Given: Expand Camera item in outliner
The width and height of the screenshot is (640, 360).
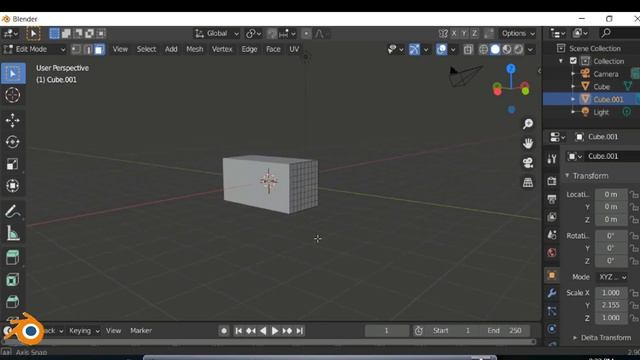Looking at the screenshot, I should (573, 74).
